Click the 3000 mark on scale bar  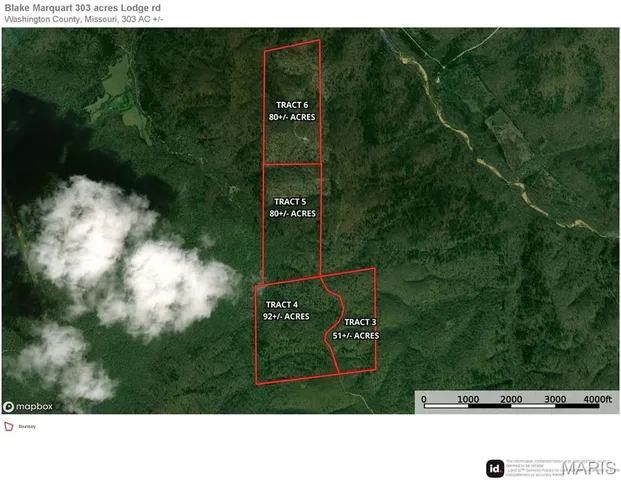tap(554, 399)
